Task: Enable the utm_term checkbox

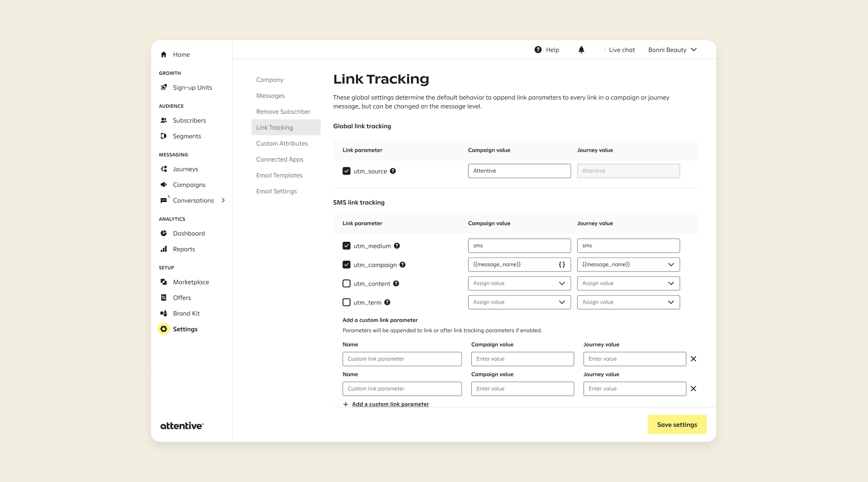Action: [x=346, y=302]
